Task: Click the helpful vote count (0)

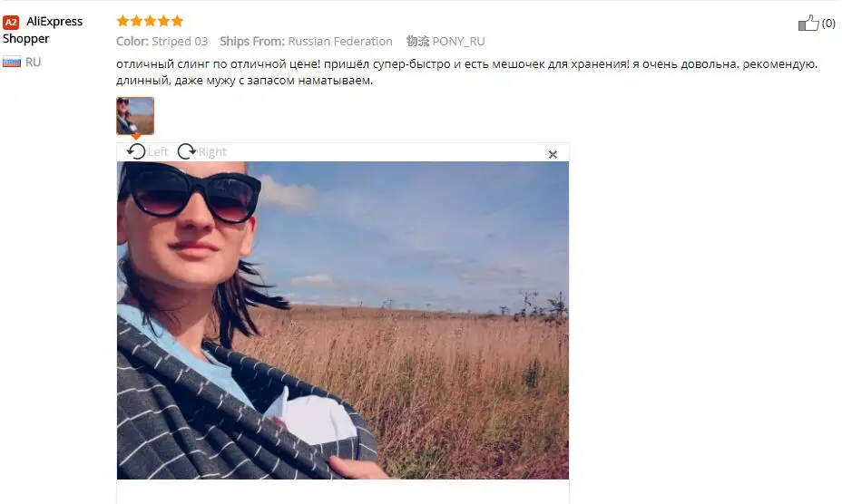Action: (x=828, y=23)
